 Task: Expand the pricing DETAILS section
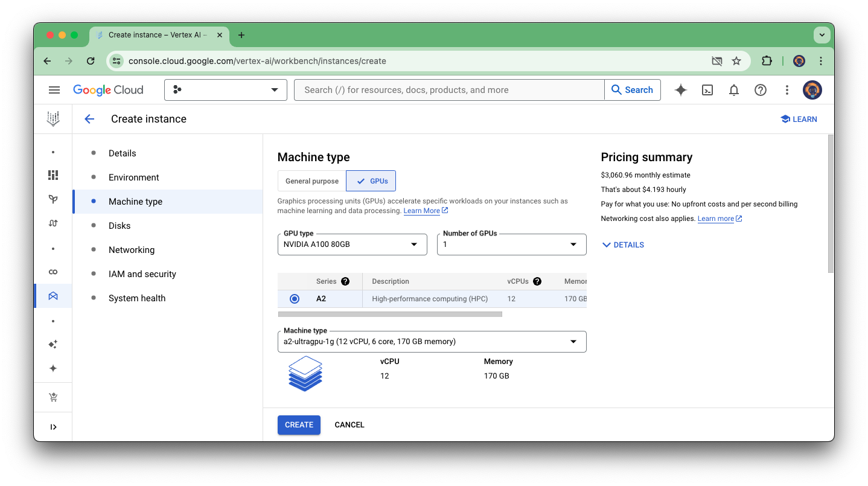pyautogui.click(x=622, y=245)
